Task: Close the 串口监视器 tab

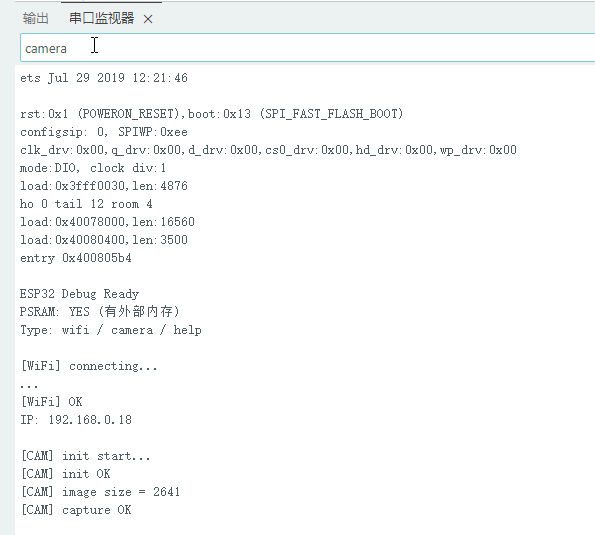Action: pos(148,19)
